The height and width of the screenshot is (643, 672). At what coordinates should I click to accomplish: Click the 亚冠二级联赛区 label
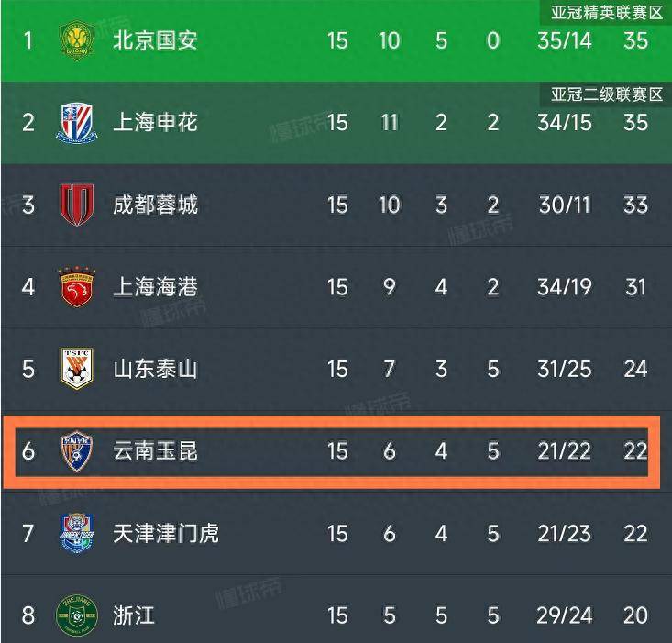click(x=606, y=94)
